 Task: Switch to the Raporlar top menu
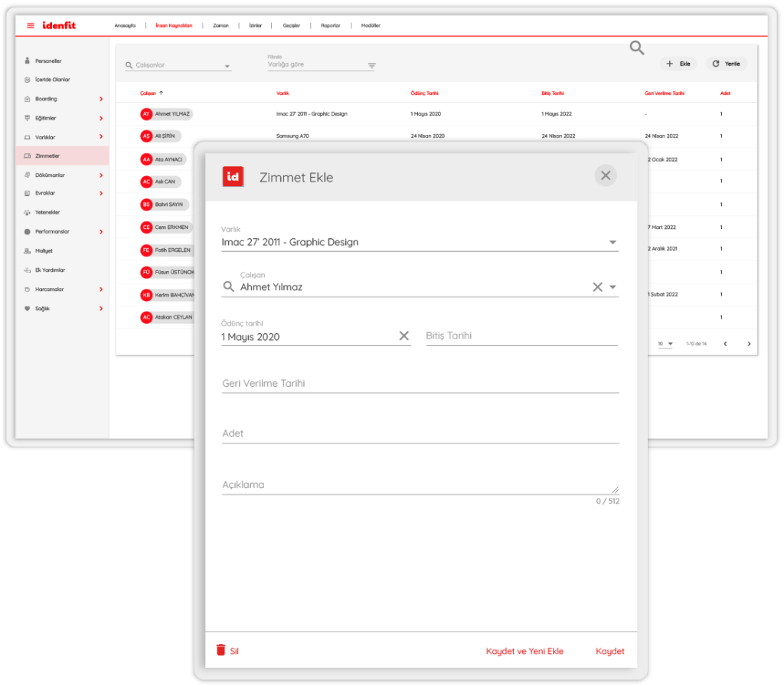coord(330,25)
